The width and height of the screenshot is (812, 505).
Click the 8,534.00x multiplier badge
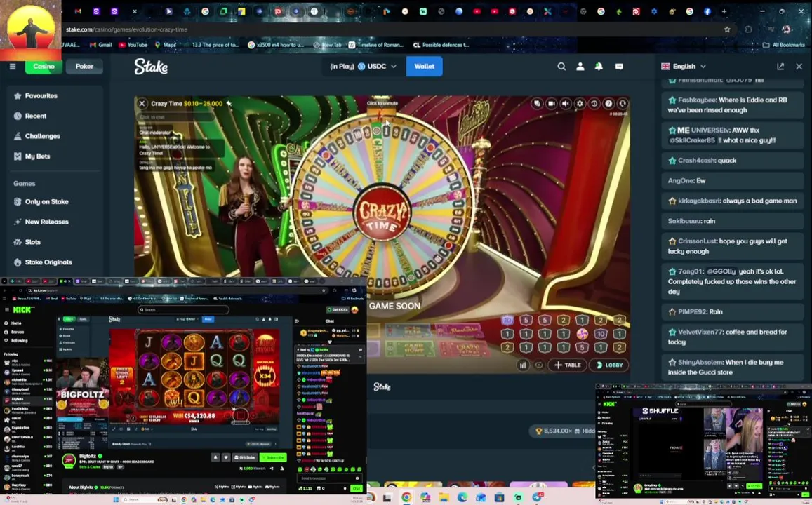pos(562,431)
